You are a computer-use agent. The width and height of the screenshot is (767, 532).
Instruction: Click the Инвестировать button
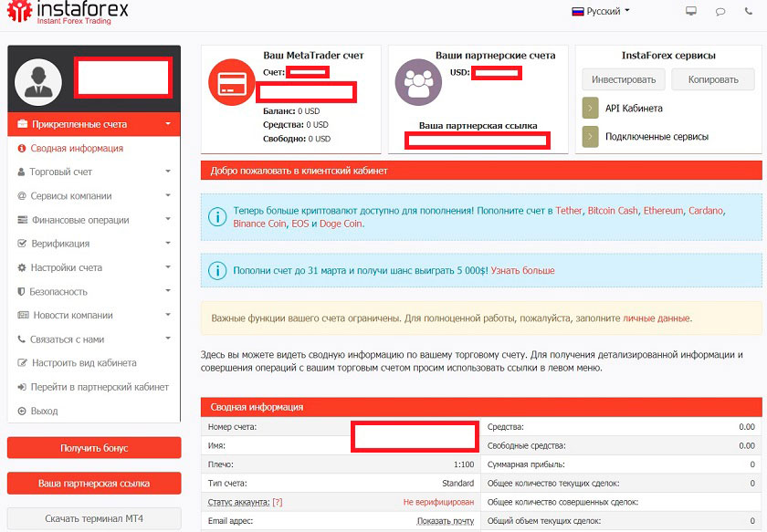(x=624, y=79)
